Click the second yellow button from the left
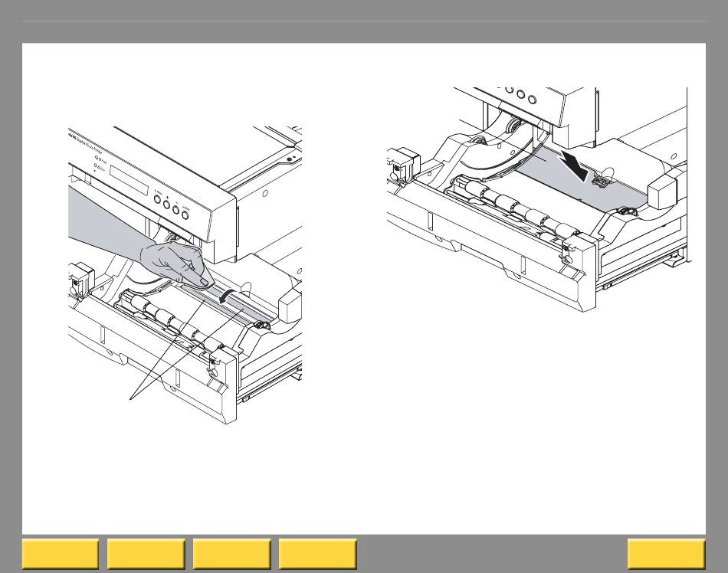 (x=146, y=554)
